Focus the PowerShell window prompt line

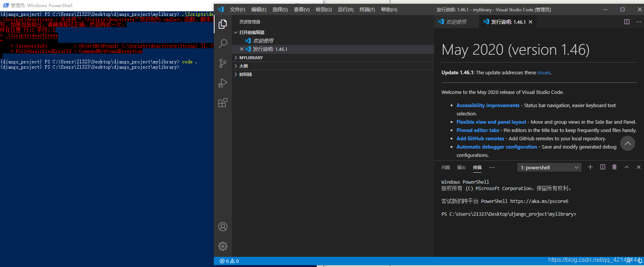[x=90, y=67]
